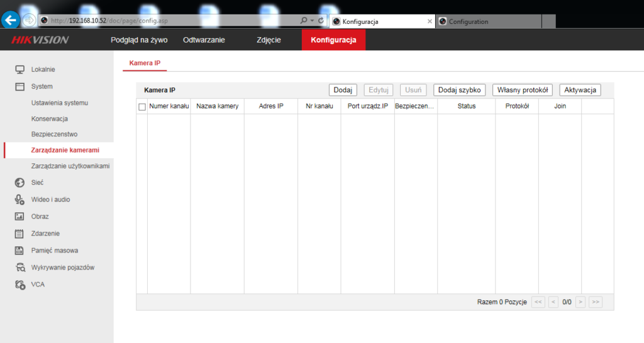The width and height of the screenshot is (644, 343).
Task: Select Zarządzanie użytkownikami in sidebar
Action: (70, 166)
